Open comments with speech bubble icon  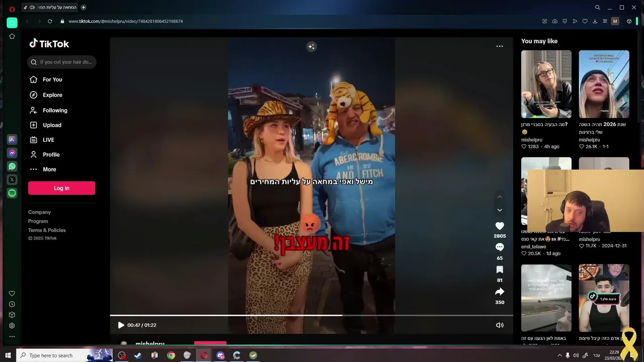[x=500, y=247]
